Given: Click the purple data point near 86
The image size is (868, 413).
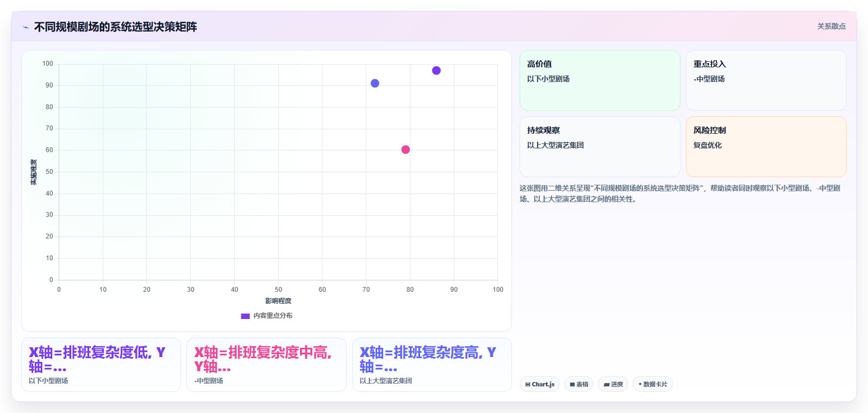Looking at the screenshot, I should click(436, 71).
